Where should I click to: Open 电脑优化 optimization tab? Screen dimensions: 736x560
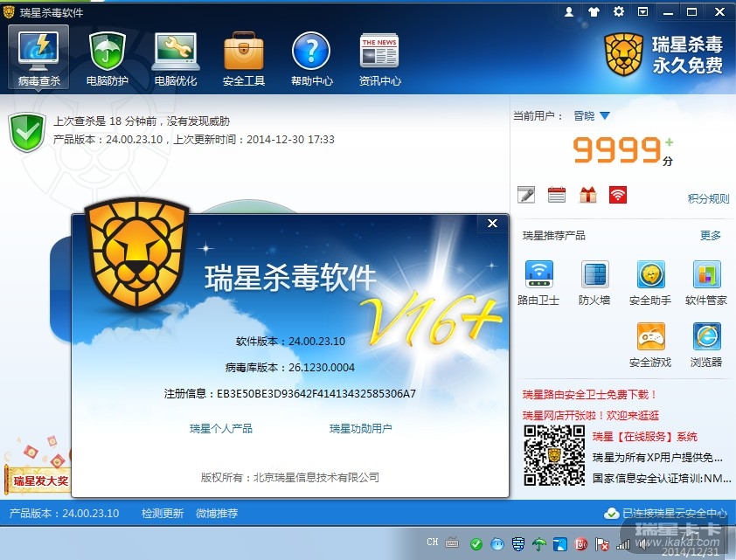pyautogui.click(x=176, y=58)
